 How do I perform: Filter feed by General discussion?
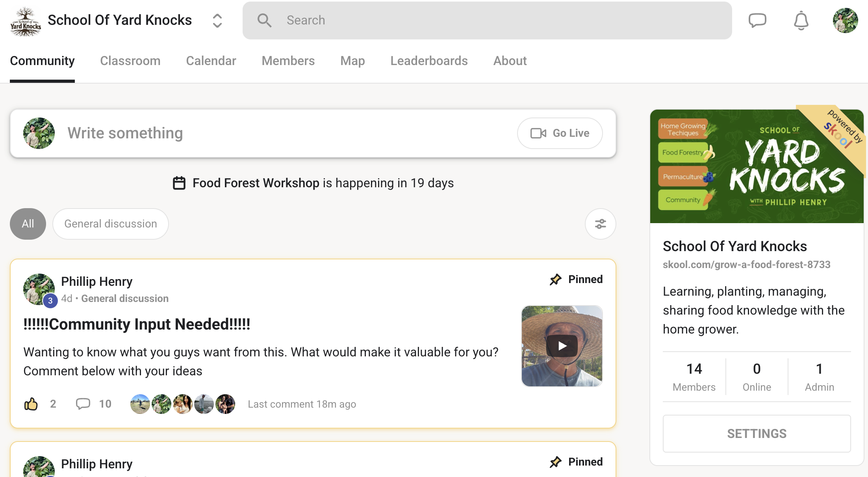[110, 224]
